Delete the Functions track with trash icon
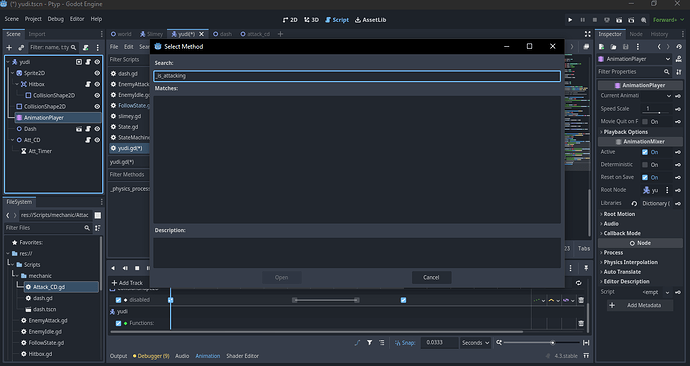The width and height of the screenshot is (690, 366). [581, 323]
